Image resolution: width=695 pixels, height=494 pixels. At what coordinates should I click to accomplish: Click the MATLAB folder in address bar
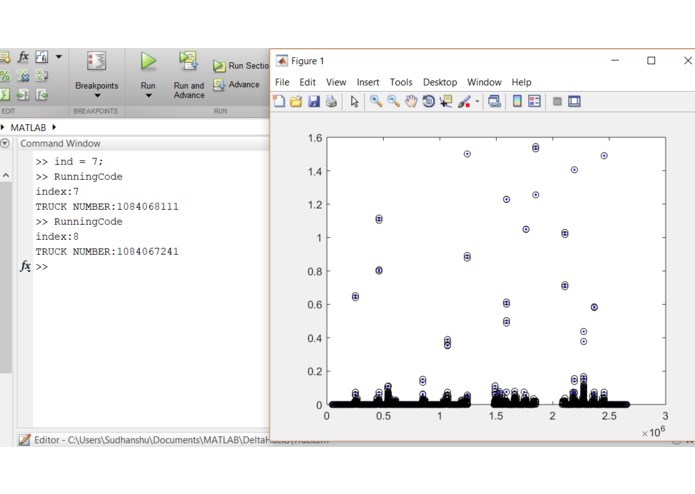click(x=28, y=128)
